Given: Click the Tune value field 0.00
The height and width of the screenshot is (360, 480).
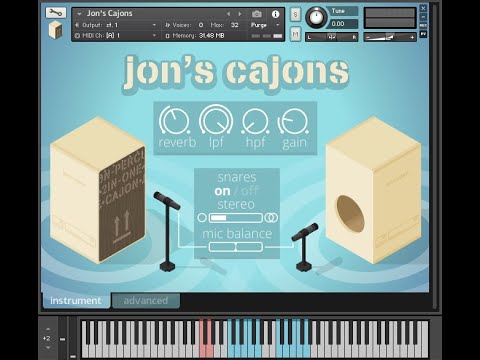Looking at the screenshot, I should click(x=343, y=24).
